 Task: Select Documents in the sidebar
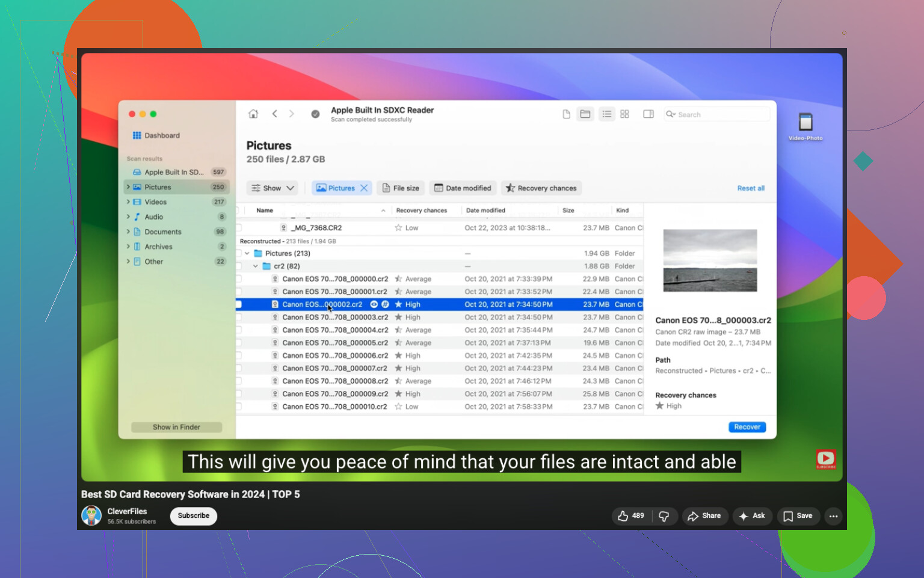(176, 232)
